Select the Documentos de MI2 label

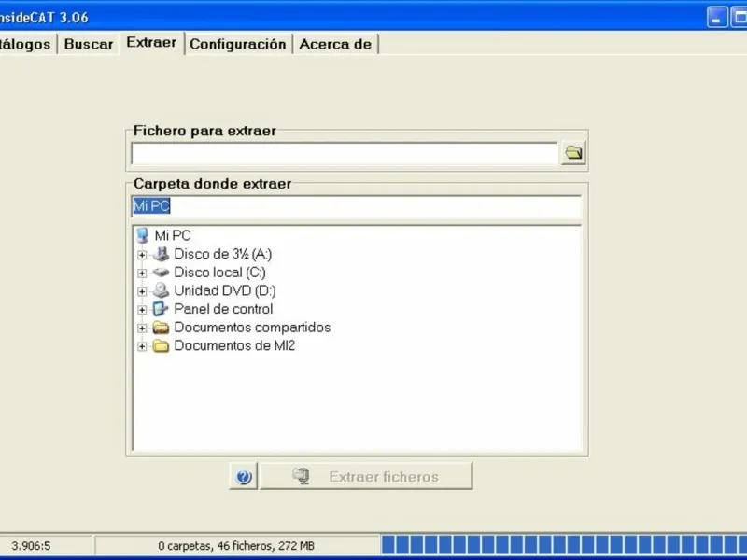tap(234, 345)
